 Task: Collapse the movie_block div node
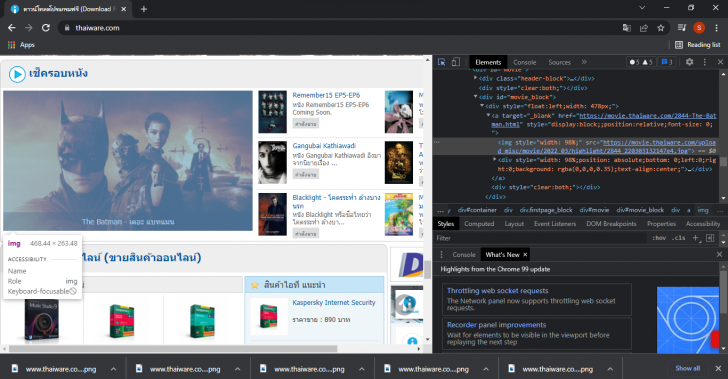coord(475,97)
